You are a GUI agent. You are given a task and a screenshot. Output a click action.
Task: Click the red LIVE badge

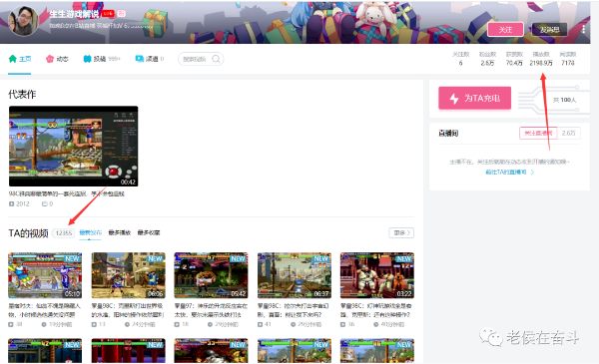tap(108, 13)
